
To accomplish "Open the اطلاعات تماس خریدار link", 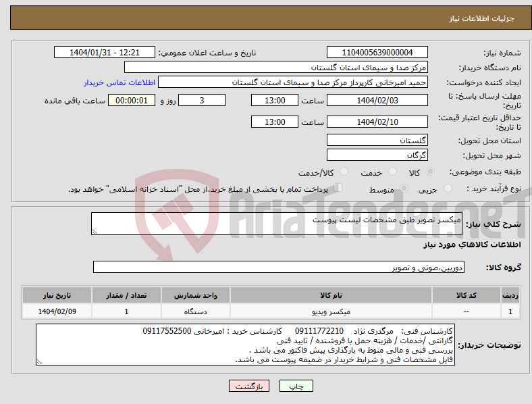I will coord(119,82).
